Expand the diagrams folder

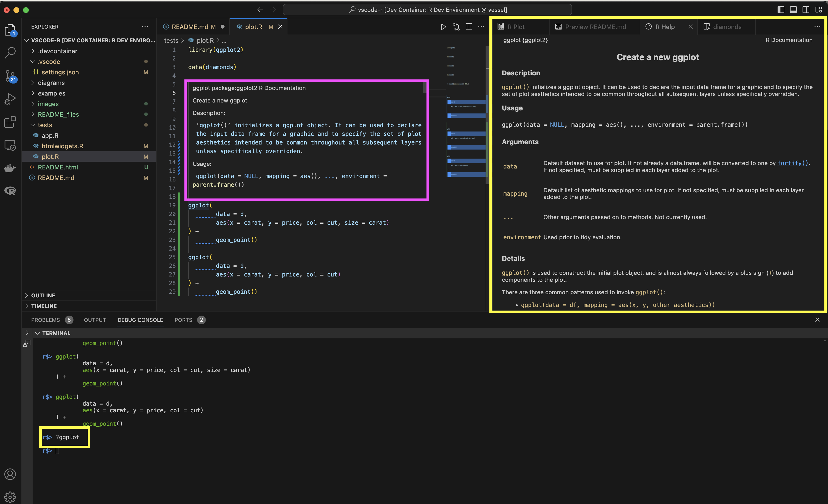pyautogui.click(x=51, y=83)
